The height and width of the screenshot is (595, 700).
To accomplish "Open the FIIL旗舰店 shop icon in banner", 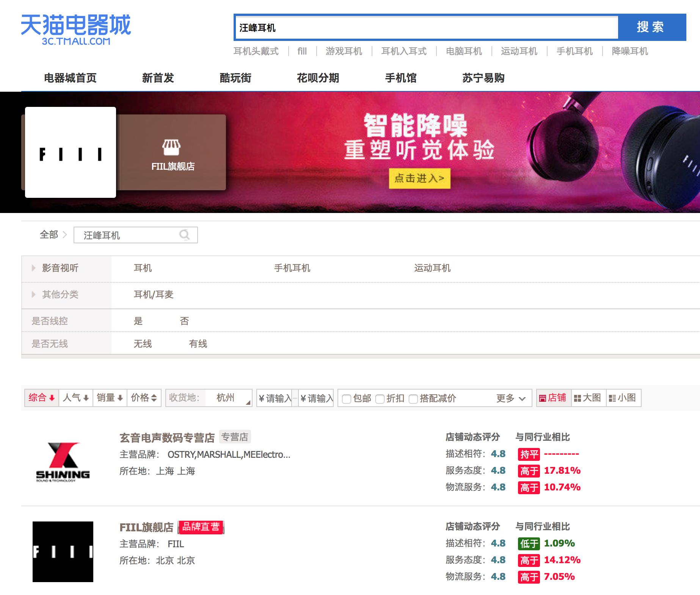I will point(171,147).
